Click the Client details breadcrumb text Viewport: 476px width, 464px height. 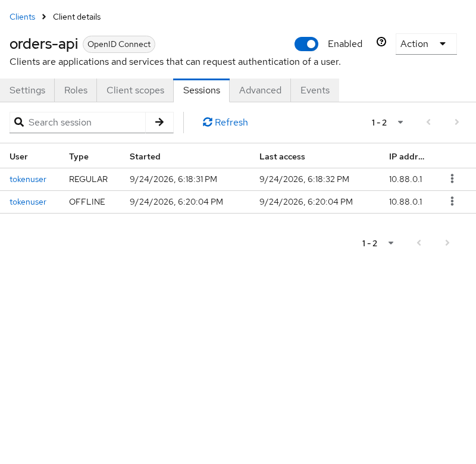pyautogui.click(x=77, y=17)
